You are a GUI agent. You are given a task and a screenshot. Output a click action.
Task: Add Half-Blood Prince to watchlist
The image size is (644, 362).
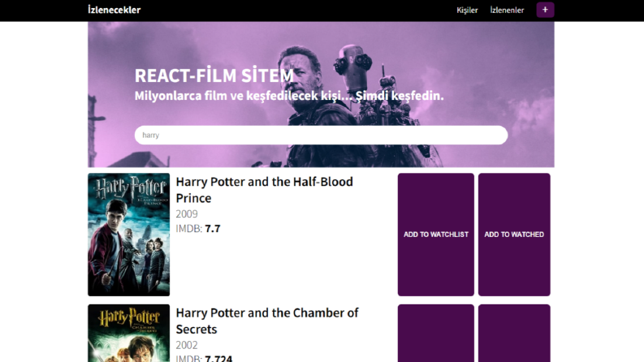(436, 235)
